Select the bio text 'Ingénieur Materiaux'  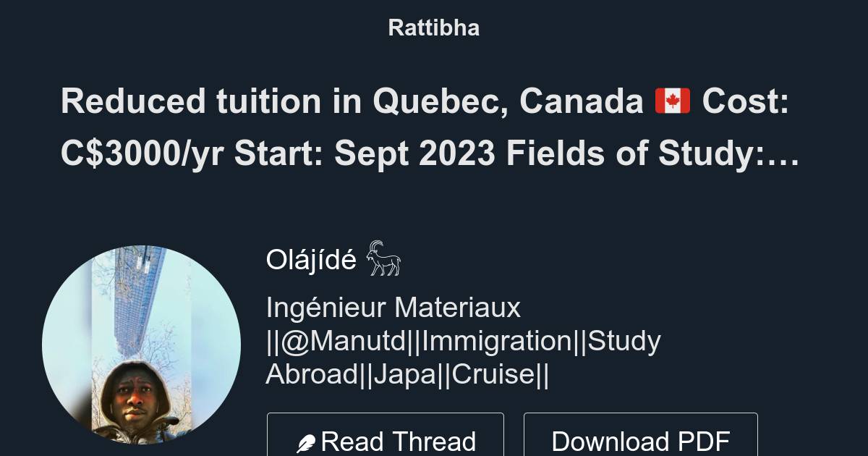coord(393,308)
